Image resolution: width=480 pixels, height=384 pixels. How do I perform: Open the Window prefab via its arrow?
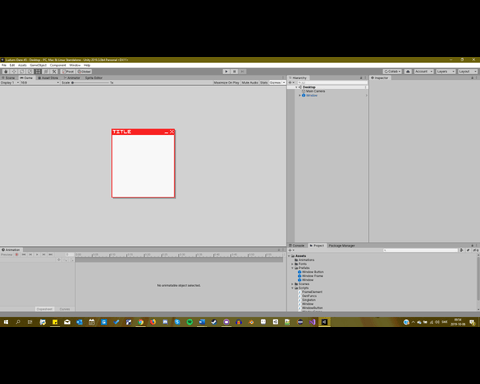pyautogui.click(x=366, y=95)
